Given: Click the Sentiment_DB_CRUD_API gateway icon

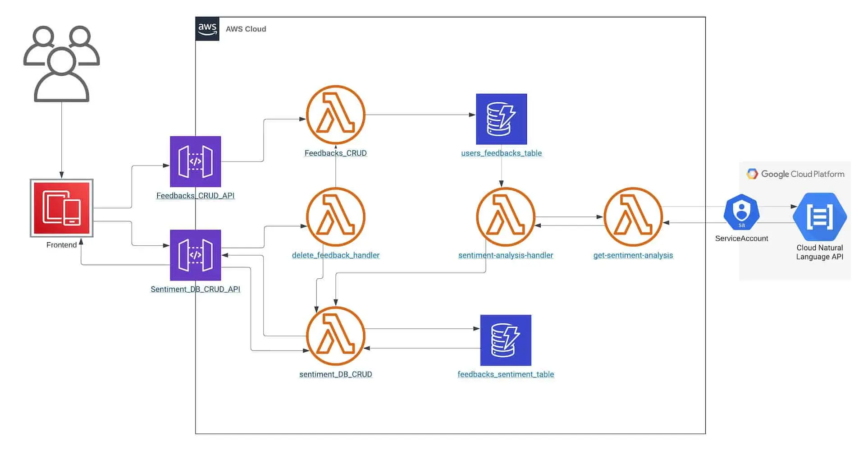Looking at the screenshot, I should point(195,255).
